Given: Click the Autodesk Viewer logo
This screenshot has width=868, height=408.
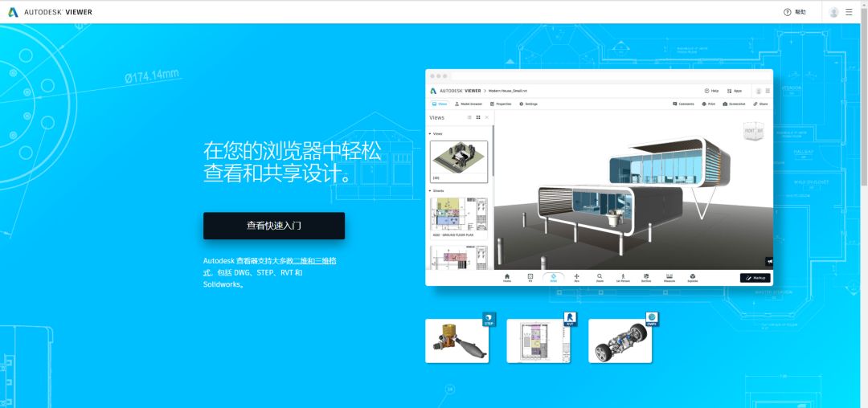Looking at the screenshot, I should (50, 12).
